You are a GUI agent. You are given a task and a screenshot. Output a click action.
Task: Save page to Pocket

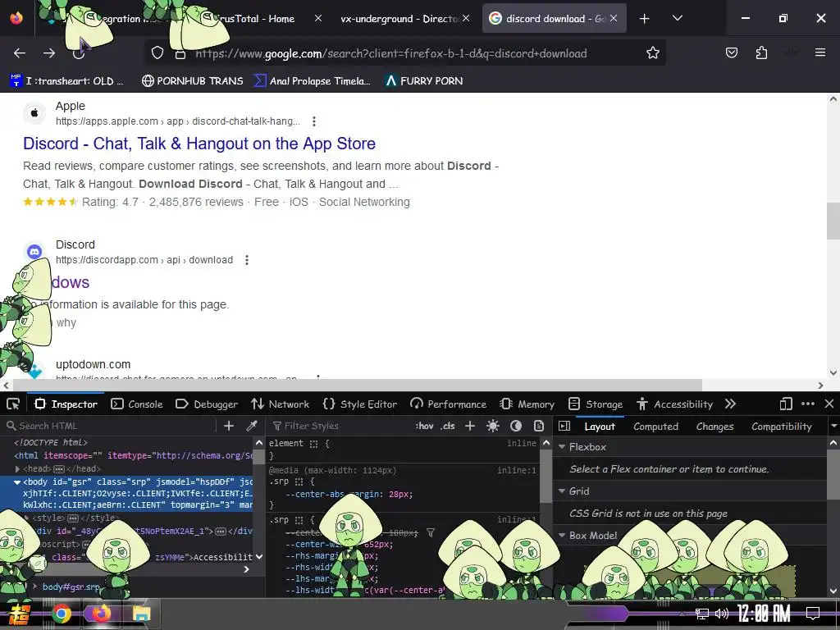tap(732, 52)
